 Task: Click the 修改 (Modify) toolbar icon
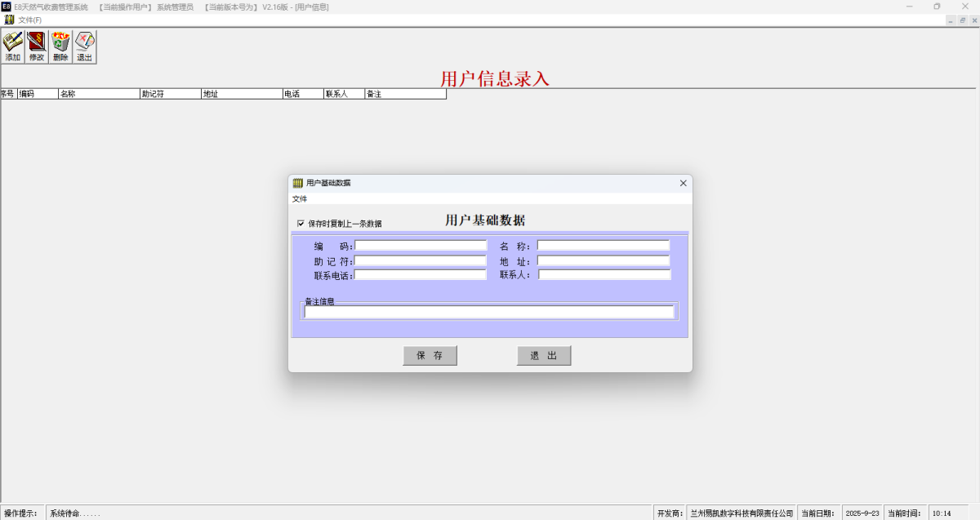coord(37,47)
